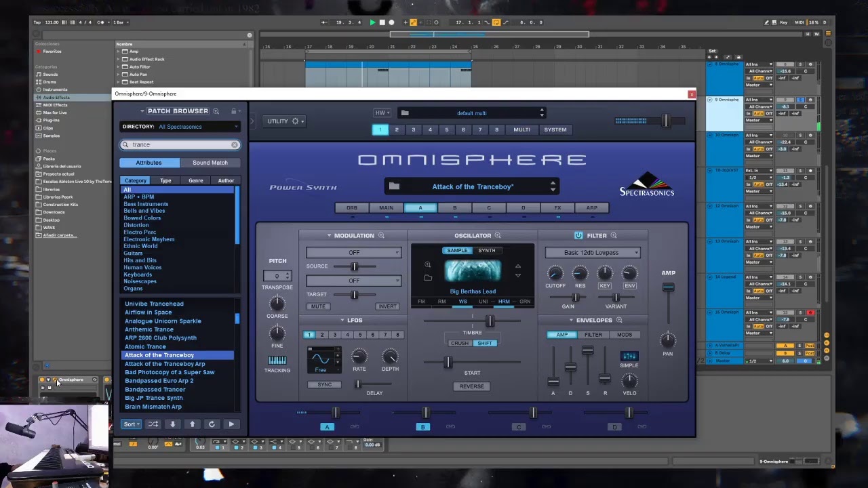The image size is (868, 488).
Task: Select next soundsource with up arrow
Action: click(518, 266)
